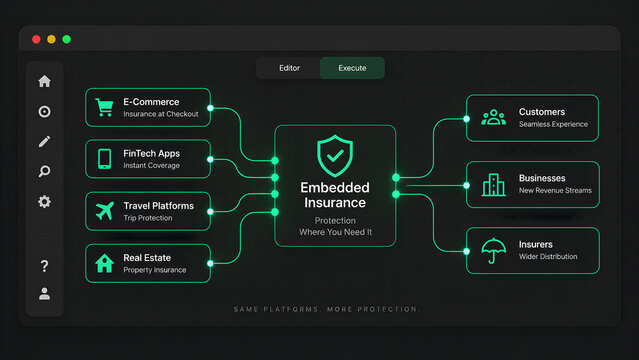639x360 pixels.
Task: Select the Insurers node card
Action: [x=533, y=251]
